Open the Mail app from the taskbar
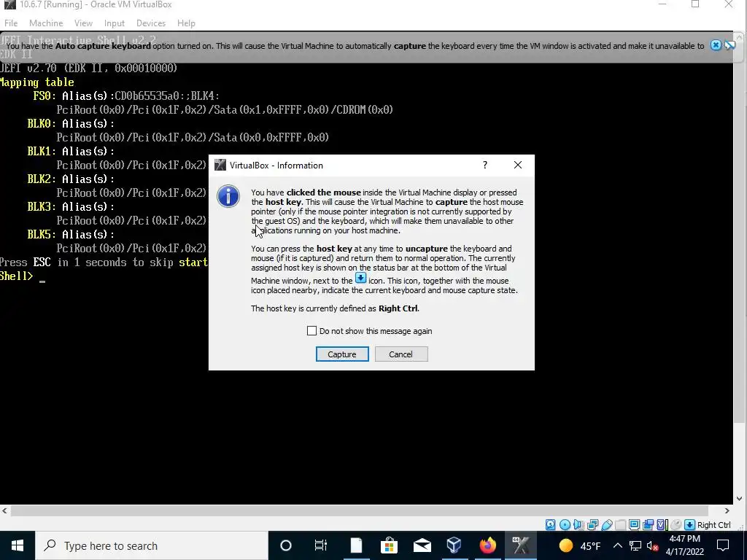 [x=422, y=545]
